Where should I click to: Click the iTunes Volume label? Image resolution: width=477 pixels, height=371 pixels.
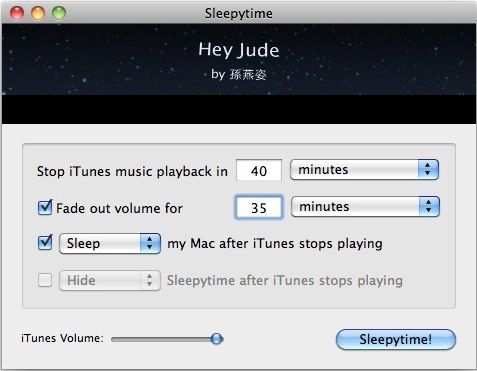point(62,338)
